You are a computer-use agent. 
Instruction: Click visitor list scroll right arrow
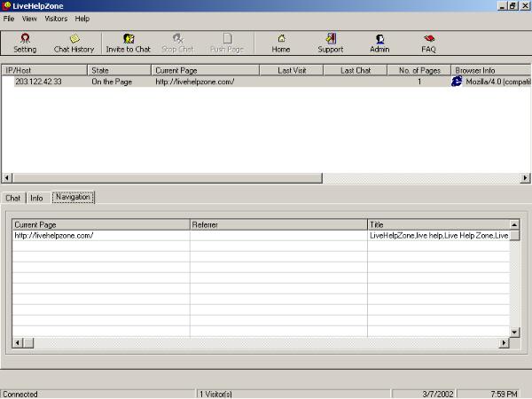[525, 178]
